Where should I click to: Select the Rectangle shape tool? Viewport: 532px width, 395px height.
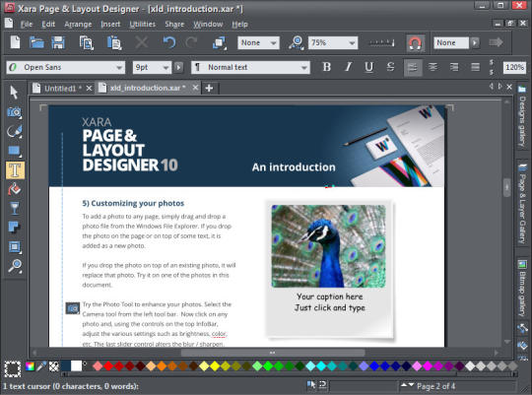pos(14,151)
